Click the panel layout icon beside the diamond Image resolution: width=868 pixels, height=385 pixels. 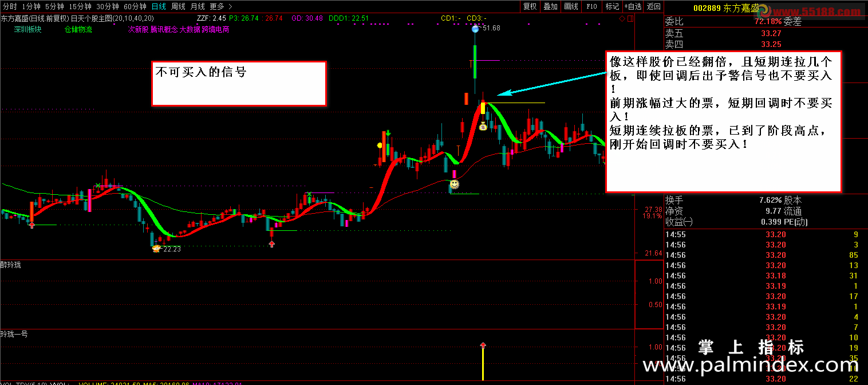click(630, 18)
